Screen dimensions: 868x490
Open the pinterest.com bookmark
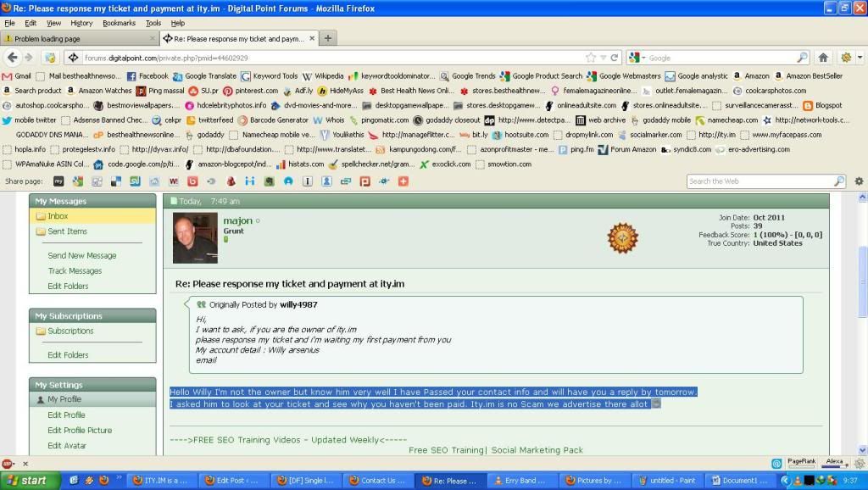click(251, 90)
